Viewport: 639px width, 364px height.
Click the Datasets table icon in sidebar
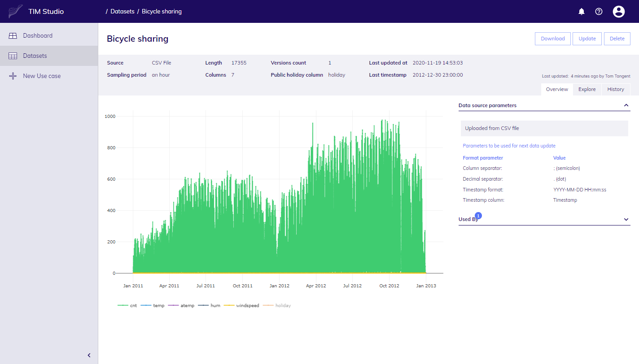click(x=13, y=56)
